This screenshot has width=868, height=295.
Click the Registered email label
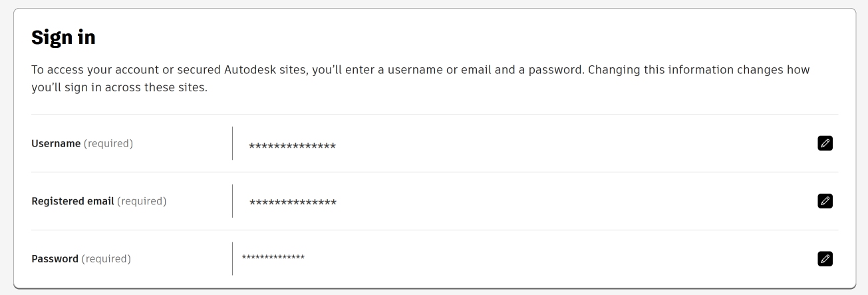(x=72, y=201)
